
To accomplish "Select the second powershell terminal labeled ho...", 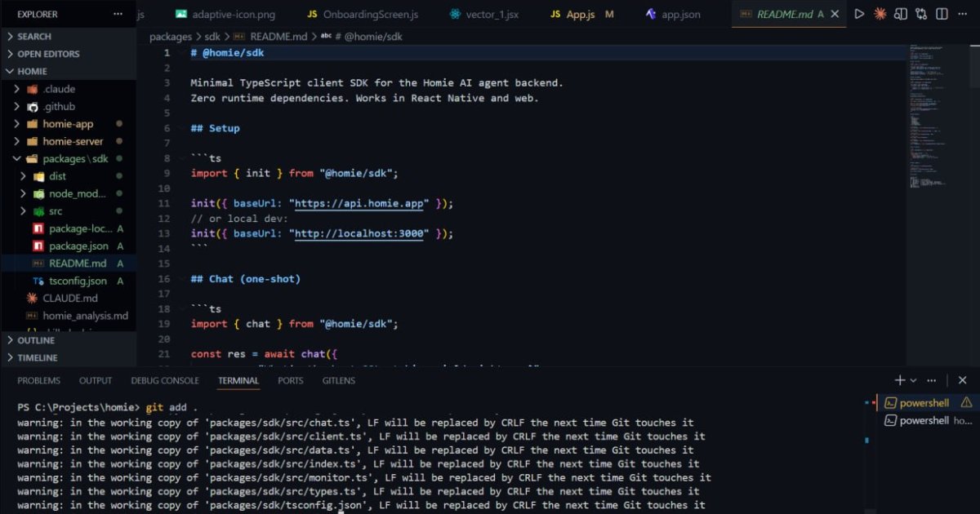I will tap(929, 421).
